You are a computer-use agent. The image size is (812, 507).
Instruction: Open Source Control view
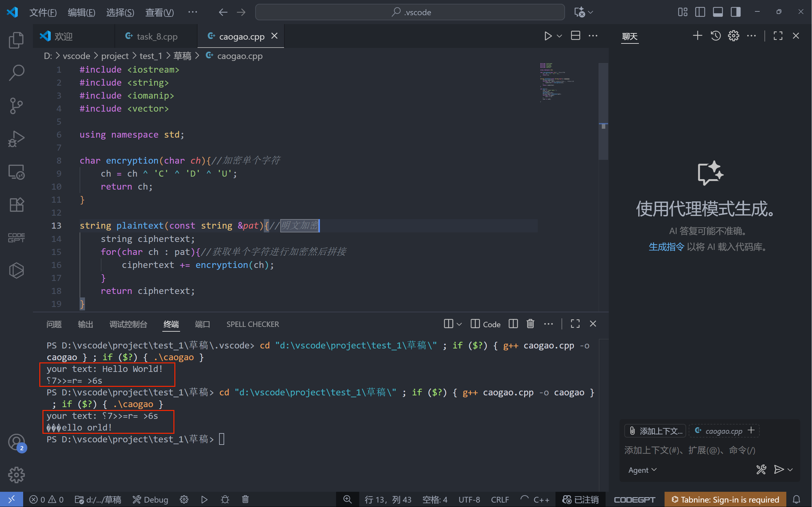(16, 106)
